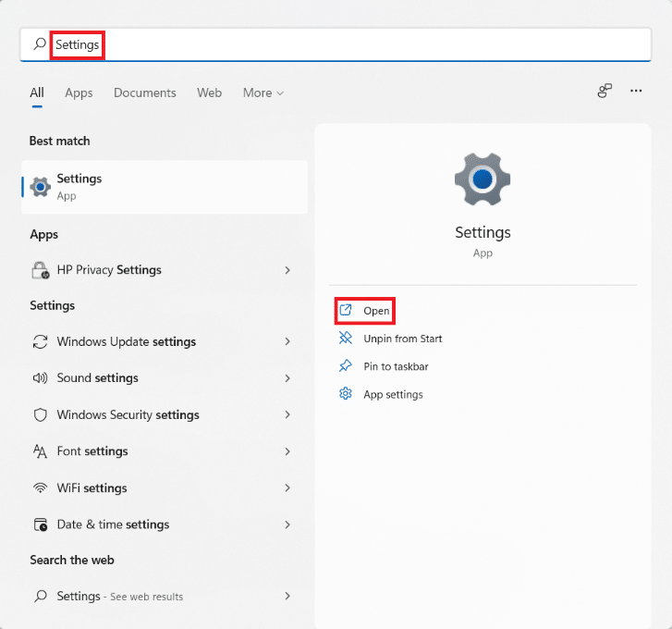Expand the Date & time settings chevron
Screen dimensions: 672x629
coord(287,524)
